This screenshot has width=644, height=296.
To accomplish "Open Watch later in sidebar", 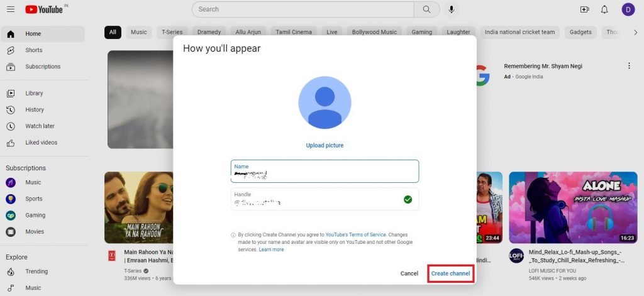I will point(40,126).
